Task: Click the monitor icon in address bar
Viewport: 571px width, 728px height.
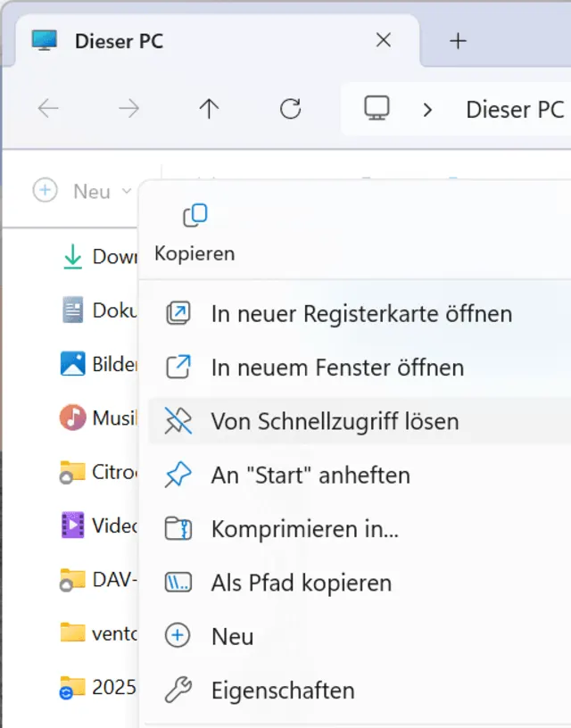Action: (377, 109)
